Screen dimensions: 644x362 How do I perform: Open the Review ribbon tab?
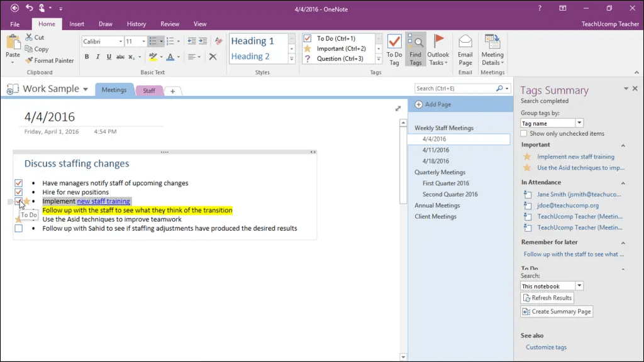point(170,23)
